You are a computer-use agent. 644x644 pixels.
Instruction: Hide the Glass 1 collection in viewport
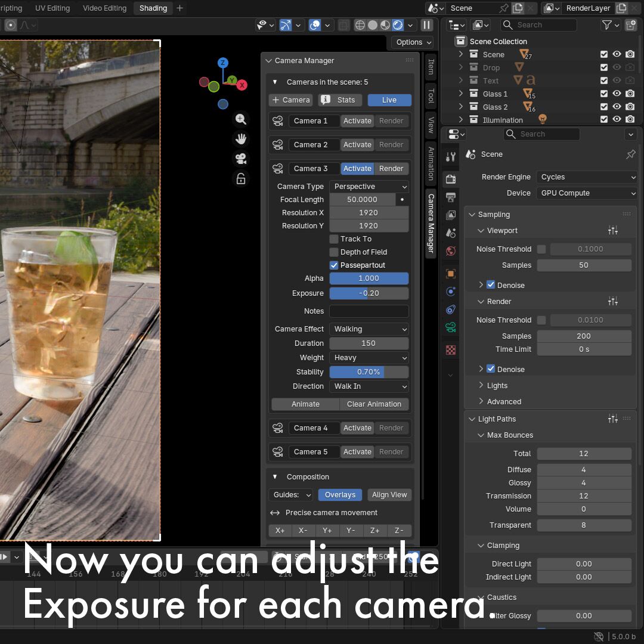[617, 94]
